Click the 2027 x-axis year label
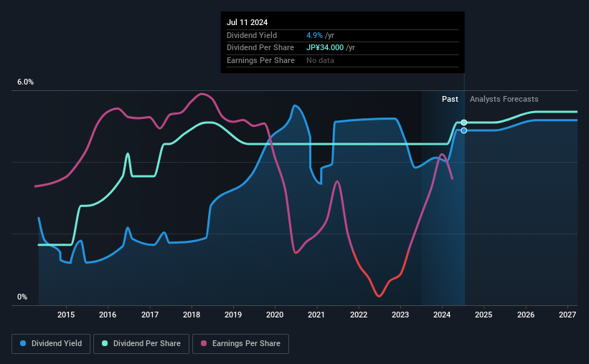589x364 pixels. tap(567, 315)
